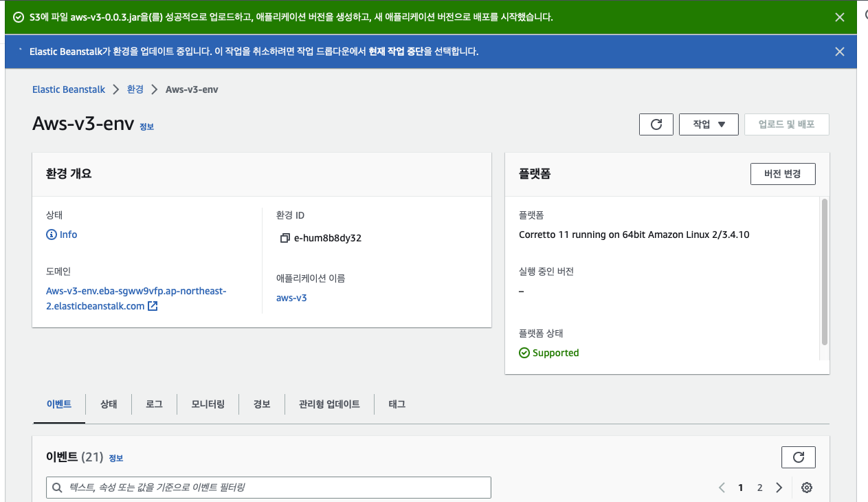Open events table settings gear
Viewport: 868px width, 502px height.
807,488
